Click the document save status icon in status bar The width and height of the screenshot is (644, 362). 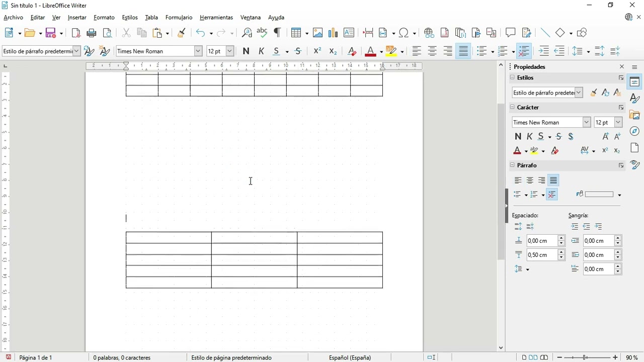[x=9, y=357]
